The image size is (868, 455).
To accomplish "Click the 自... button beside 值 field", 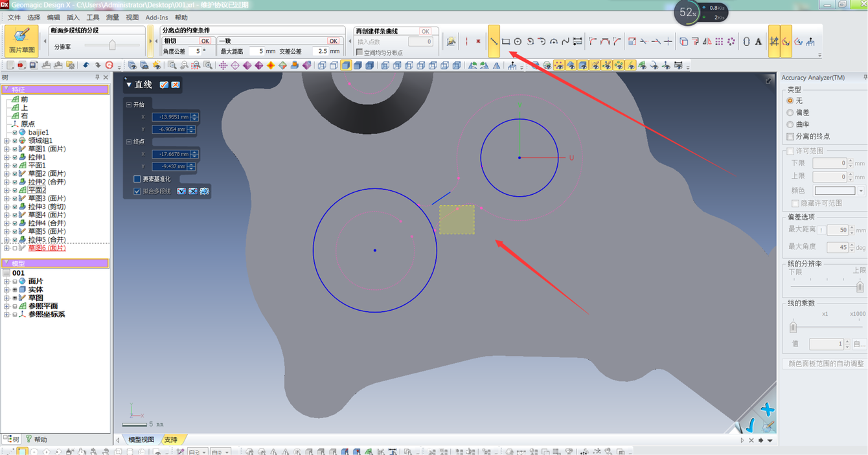I will (x=859, y=344).
